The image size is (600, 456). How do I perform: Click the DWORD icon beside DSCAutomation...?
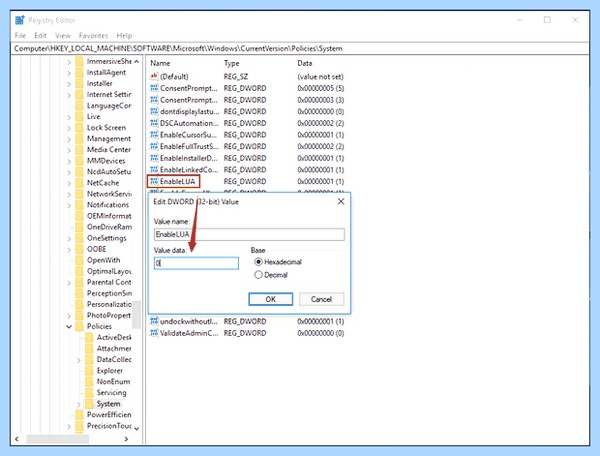(x=154, y=123)
